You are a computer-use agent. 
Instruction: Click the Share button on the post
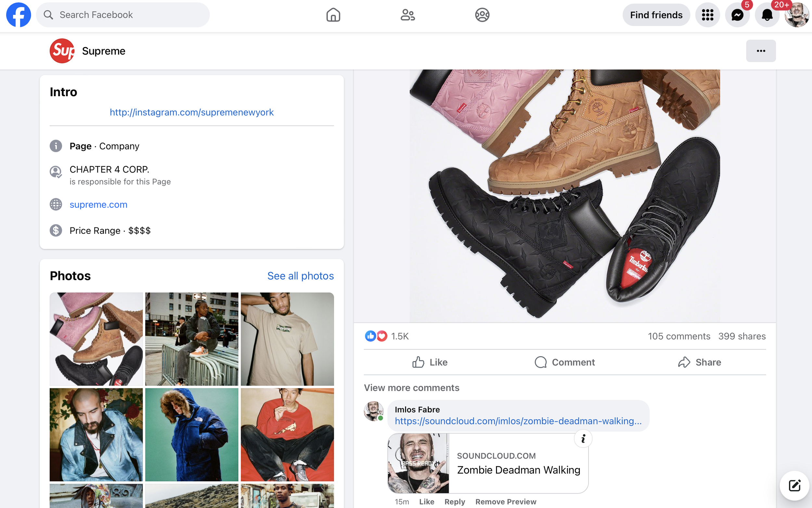point(699,362)
